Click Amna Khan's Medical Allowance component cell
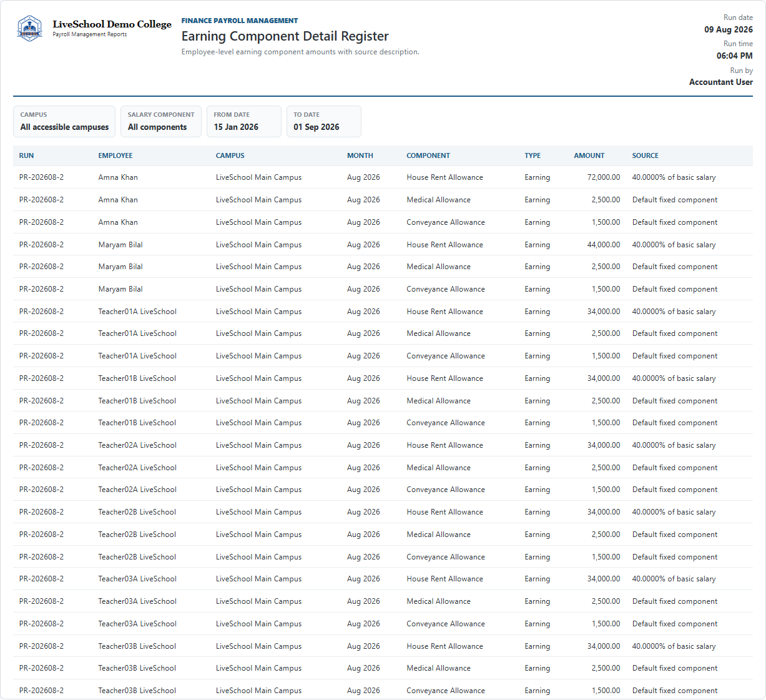Screen dimensions: 766x700 (439, 200)
